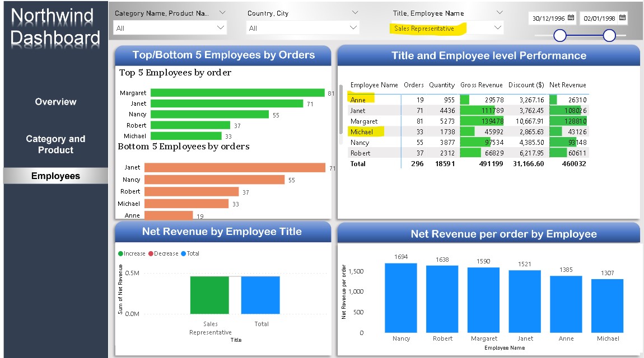Screen dimensions: 644x358
Task: Open the end date calendar picker
Action: [623, 18]
